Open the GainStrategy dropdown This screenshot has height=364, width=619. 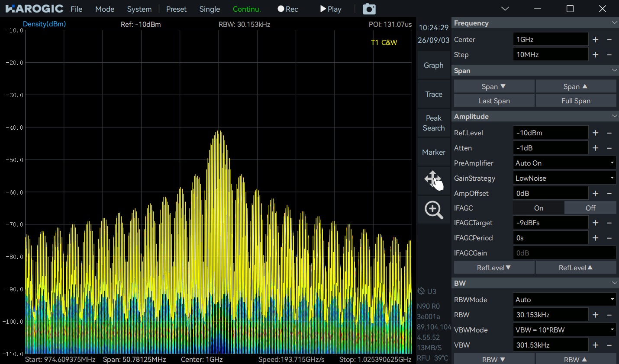point(564,178)
